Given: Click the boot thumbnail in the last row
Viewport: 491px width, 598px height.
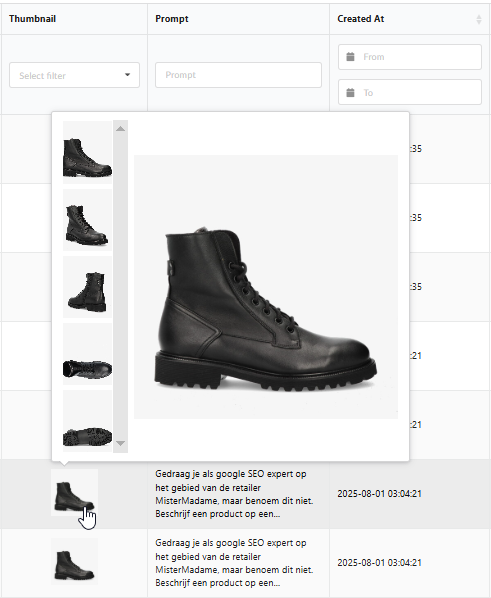Looking at the screenshot, I should tap(74, 562).
